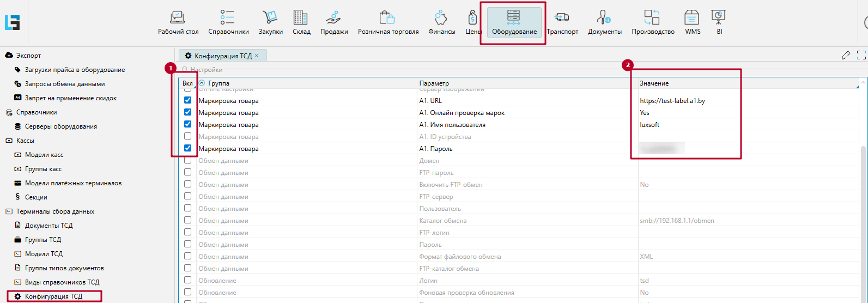Viewport: 868px width, 303px height.
Task: Click the Значение column header
Action: pos(654,83)
